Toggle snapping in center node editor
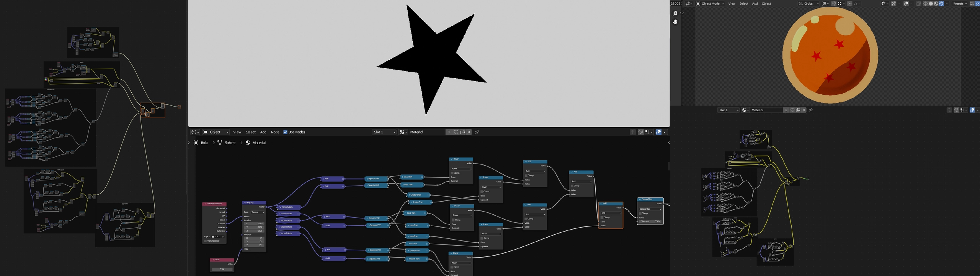The image size is (980, 276). [x=641, y=132]
